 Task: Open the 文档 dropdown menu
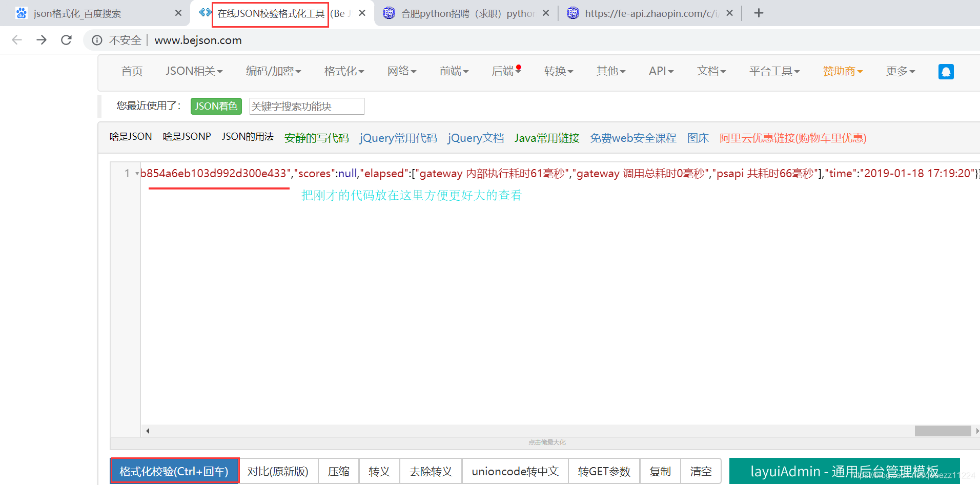pyautogui.click(x=711, y=71)
